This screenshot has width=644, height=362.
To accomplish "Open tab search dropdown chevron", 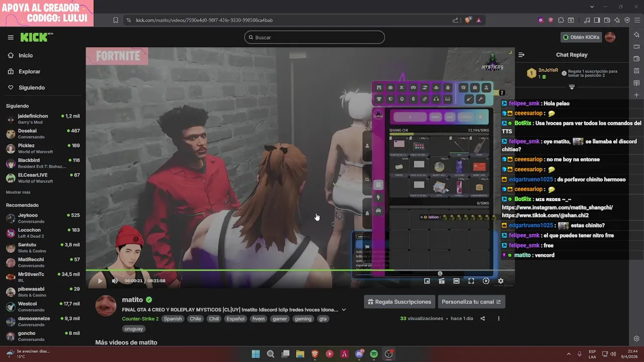I will point(592,7).
